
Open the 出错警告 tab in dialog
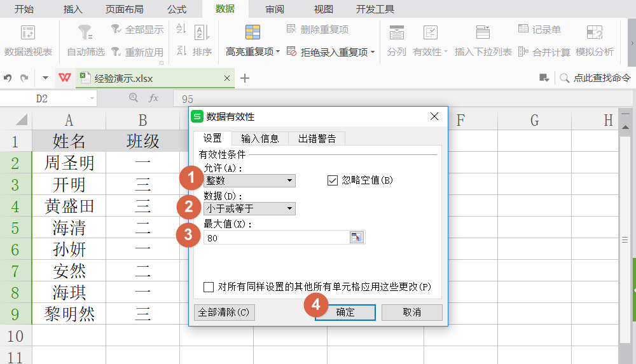pos(317,138)
